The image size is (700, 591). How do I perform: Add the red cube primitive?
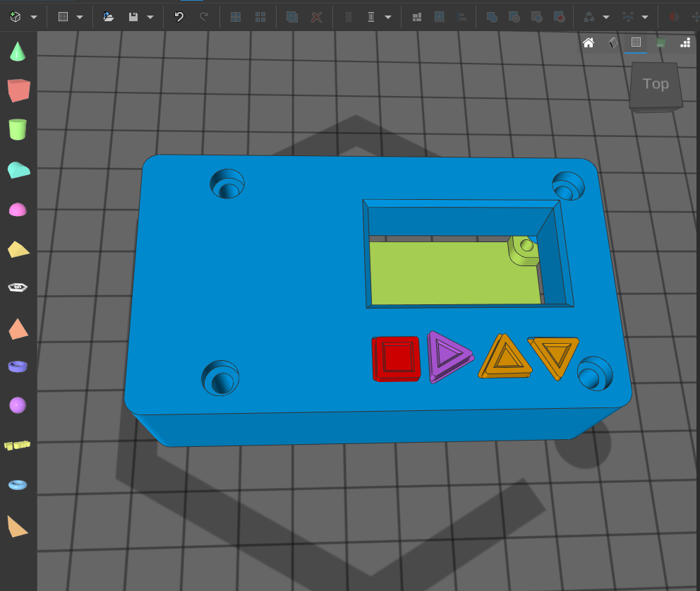[x=19, y=90]
